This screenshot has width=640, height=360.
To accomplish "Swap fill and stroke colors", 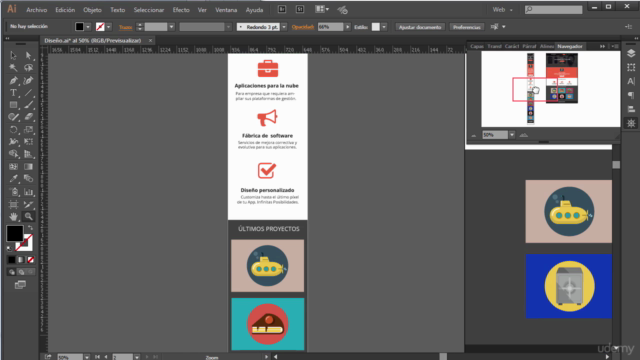I will pos(30,228).
